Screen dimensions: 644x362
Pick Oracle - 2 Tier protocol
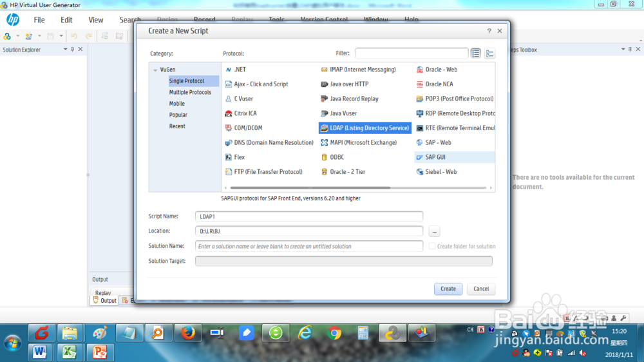[x=343, y=172]
